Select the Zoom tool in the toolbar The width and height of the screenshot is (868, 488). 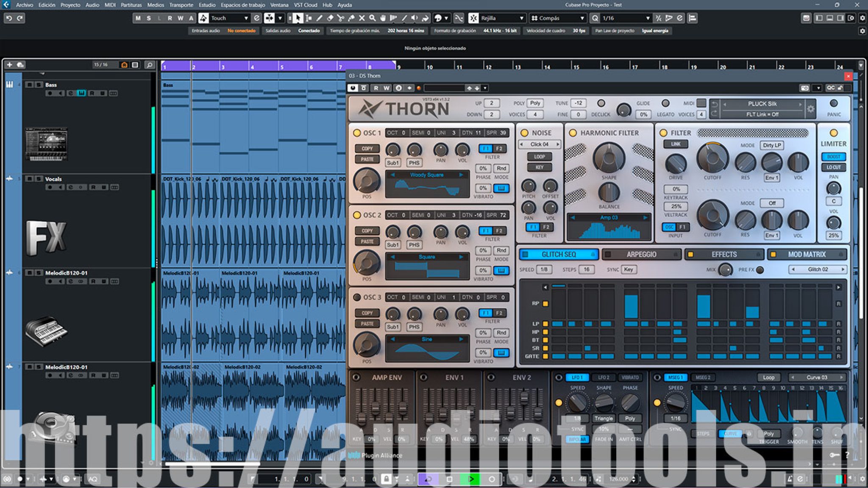(x=373, y=18)
